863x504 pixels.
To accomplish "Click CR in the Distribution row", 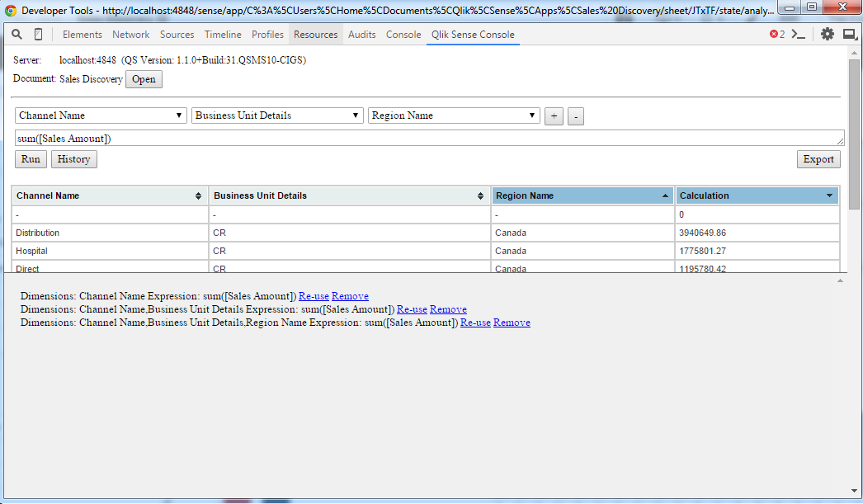I will [350, 233].
